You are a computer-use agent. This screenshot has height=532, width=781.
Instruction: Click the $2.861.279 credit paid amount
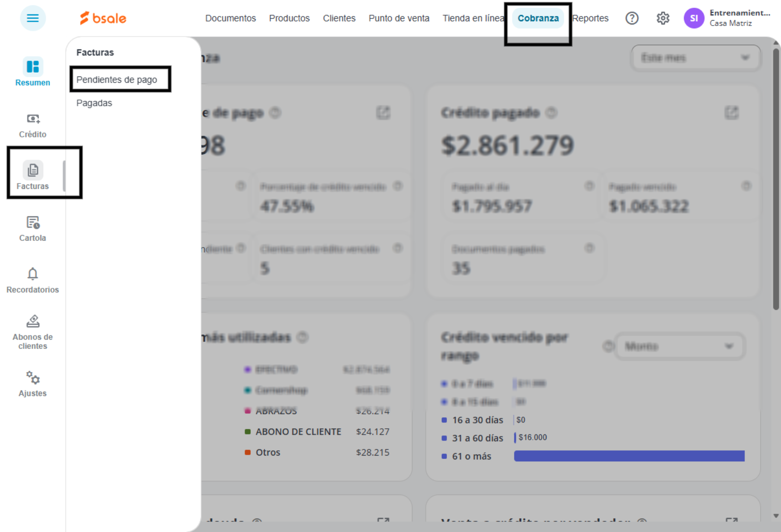(508, 145)
